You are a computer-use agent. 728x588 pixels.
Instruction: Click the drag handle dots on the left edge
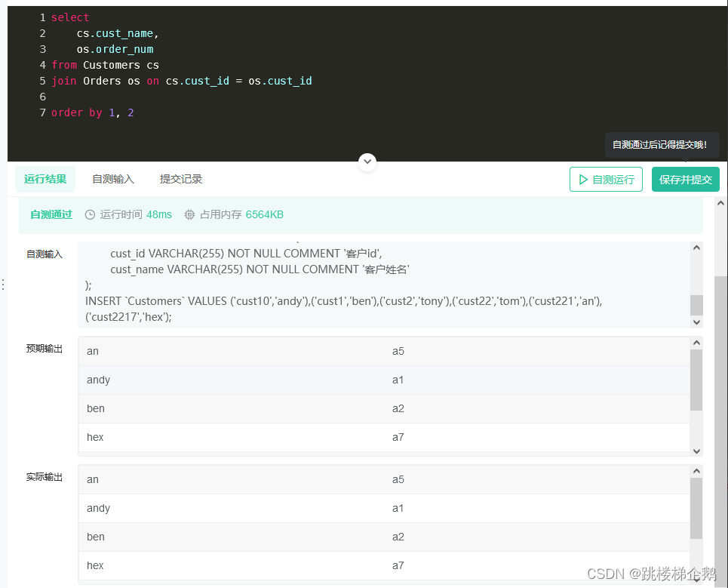[3, 282]
